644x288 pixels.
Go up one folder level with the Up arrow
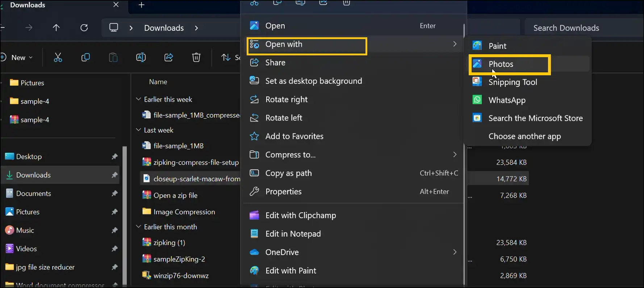pyautogui.click(x=56, y=28)
